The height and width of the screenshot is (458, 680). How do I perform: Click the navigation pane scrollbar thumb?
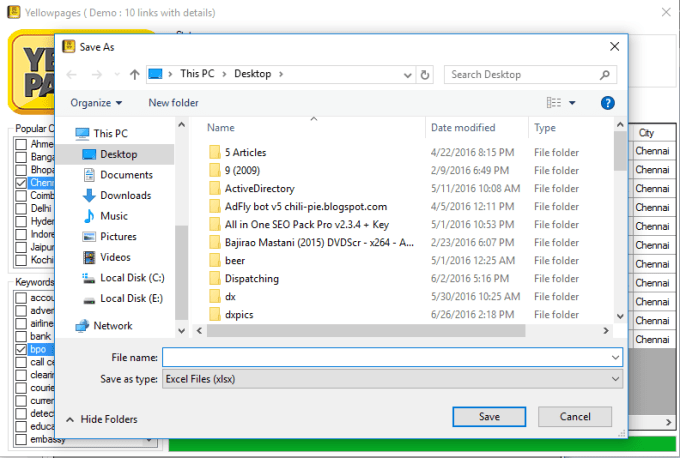181,272
